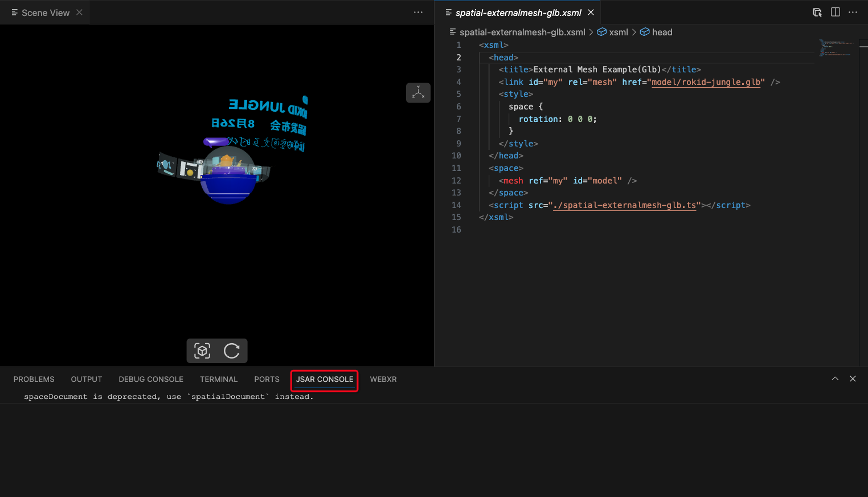Click the axes gizmo icon in Scene View
This screenshot has height=497, width=868.
(418, 92)
